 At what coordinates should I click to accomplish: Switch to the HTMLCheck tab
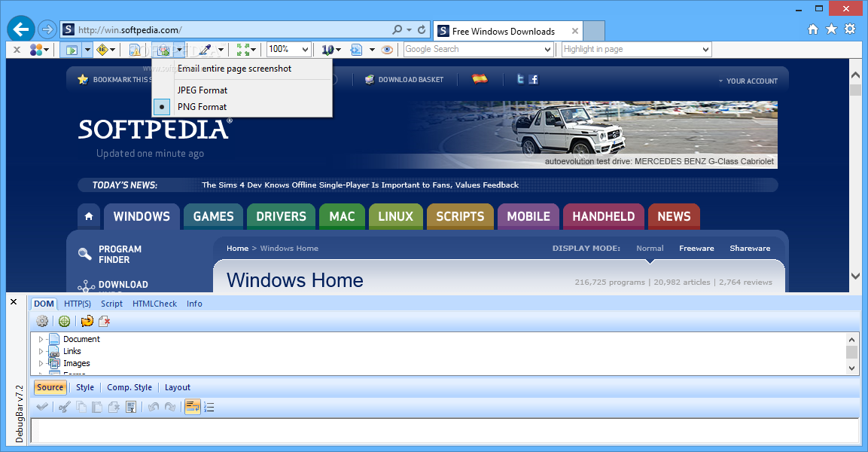click(x=154, y=304)
